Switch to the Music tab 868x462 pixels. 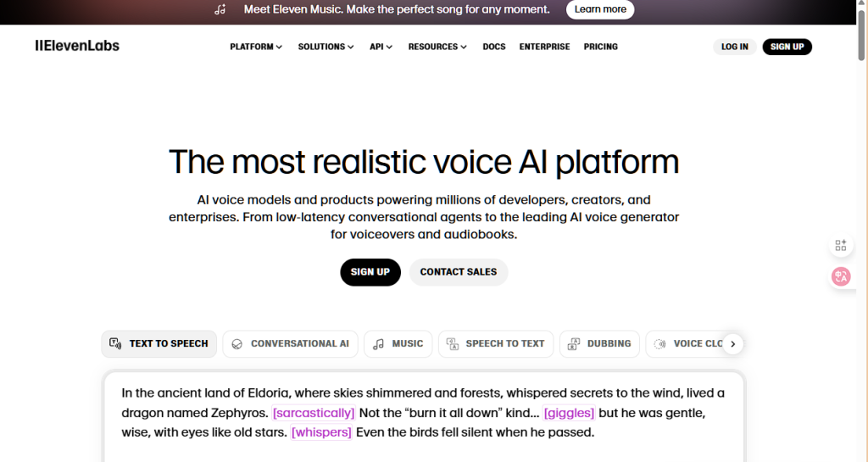click(398, 343)
